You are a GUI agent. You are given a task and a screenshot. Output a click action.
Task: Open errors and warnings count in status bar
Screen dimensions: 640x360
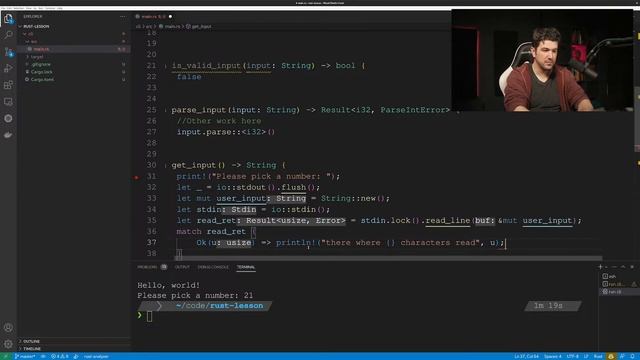(60, 356)
